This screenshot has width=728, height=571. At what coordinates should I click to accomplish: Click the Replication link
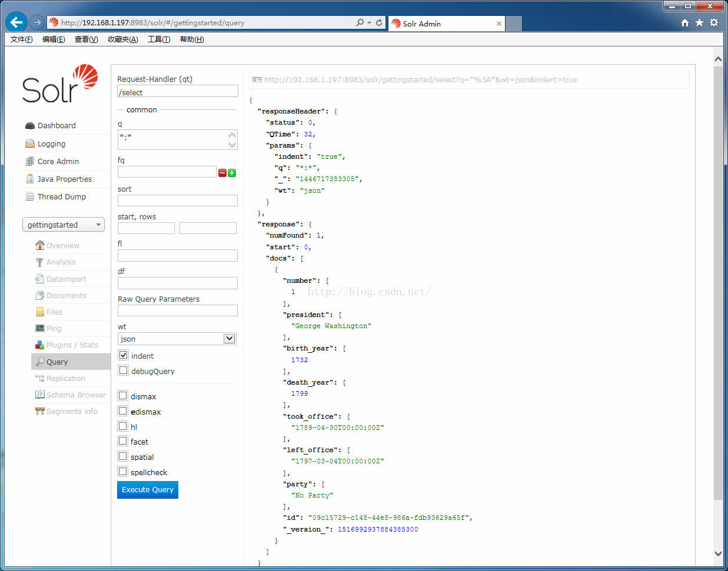tap(66, 378)
